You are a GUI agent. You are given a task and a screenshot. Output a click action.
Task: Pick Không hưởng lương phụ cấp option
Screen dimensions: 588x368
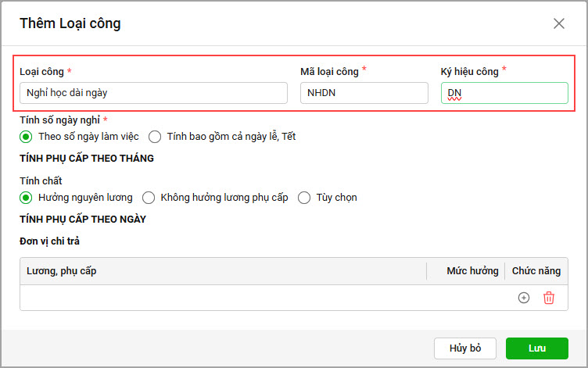(148, 198)
